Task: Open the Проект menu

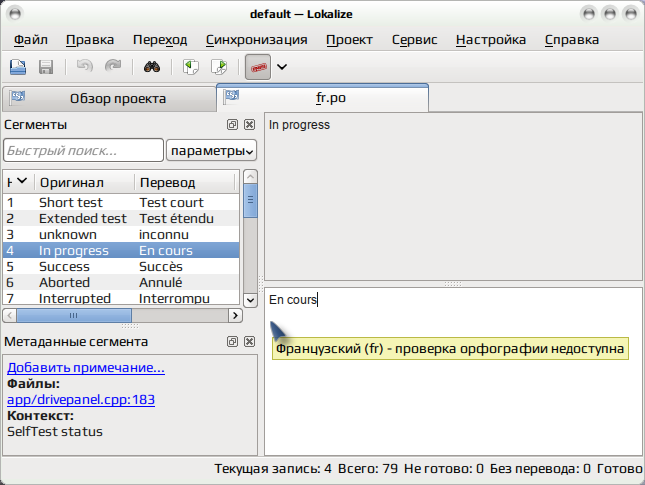Action: [x=349, y=40]
